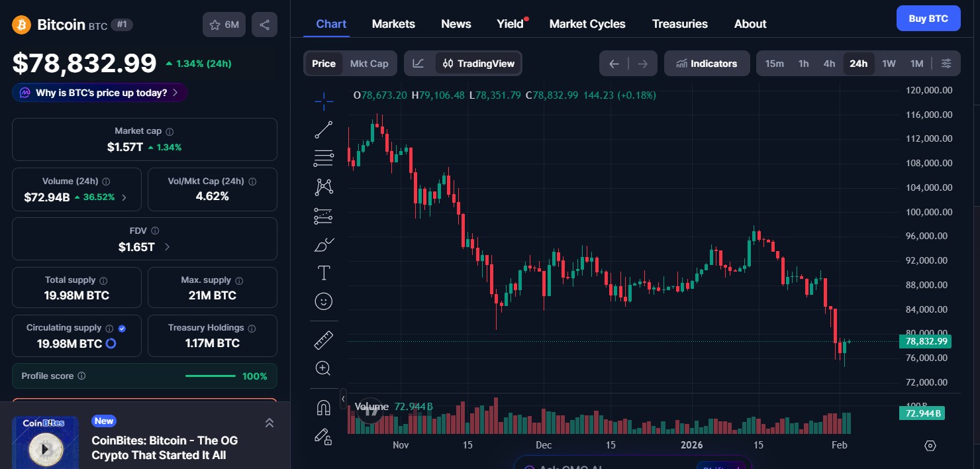Viewport: 980px width, 469px height.
Task: Select the text annotation tool
Action: tap(323, 272)
